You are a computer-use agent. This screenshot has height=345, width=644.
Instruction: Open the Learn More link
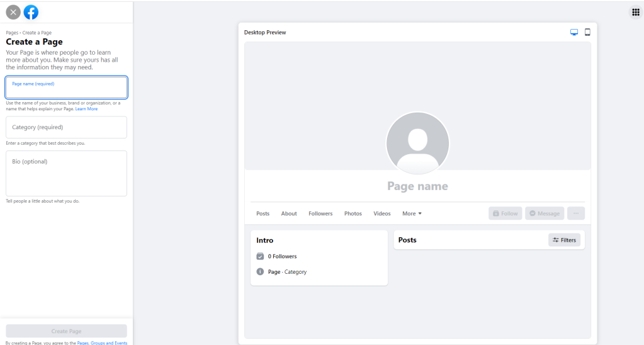(86, 110)
